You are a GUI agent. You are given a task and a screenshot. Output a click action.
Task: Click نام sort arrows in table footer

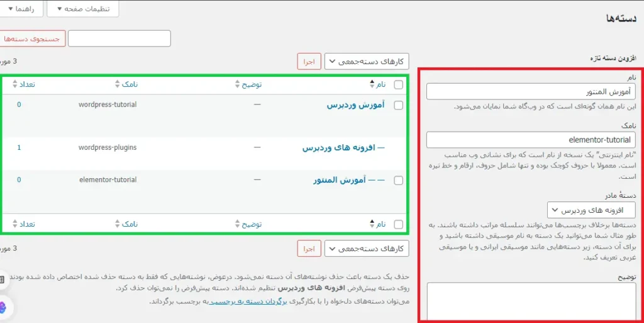pyautogui.click(x=372, y=224)
